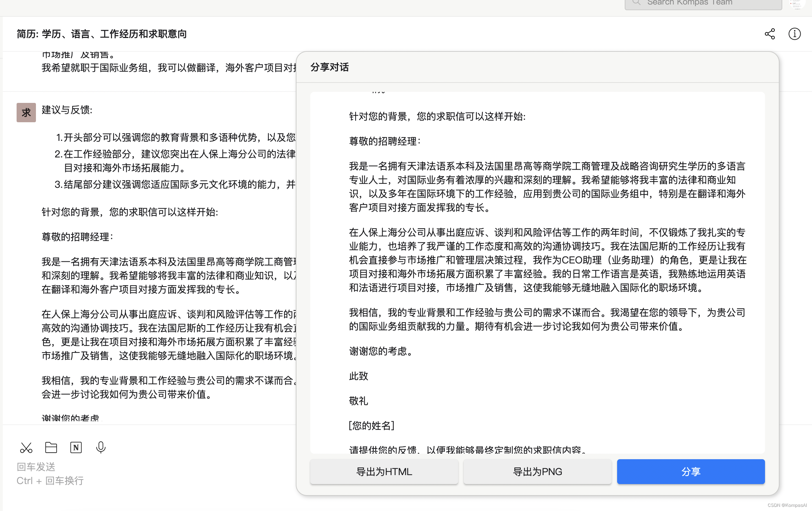
Task: Click the magnifier icon in the search bar
Action: click(x=636, y=2)
